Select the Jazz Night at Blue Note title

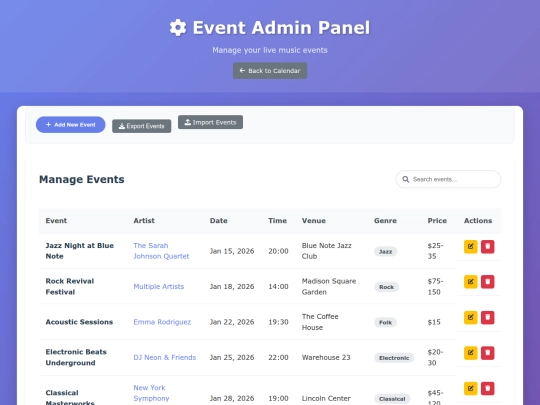point(80,251)
